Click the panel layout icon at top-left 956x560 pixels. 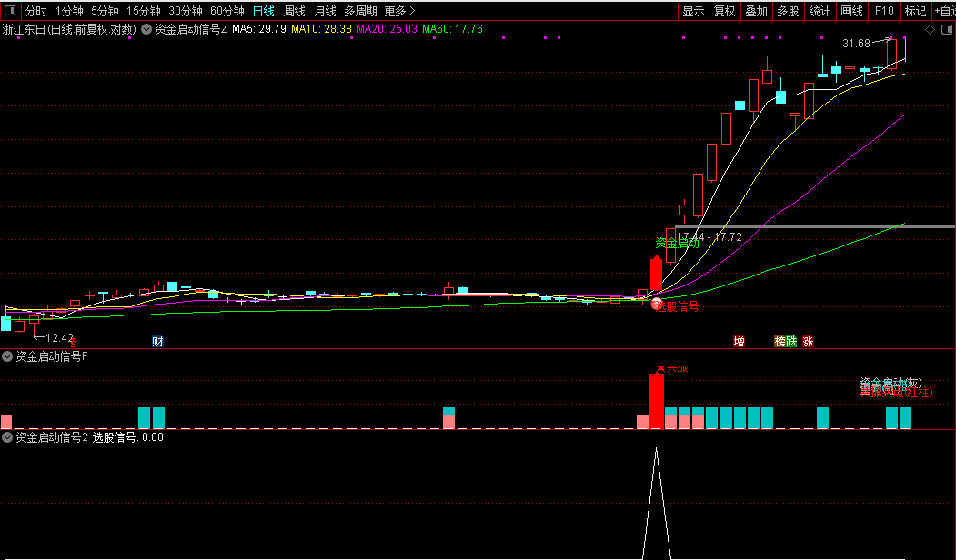click(x=10, y=10)
